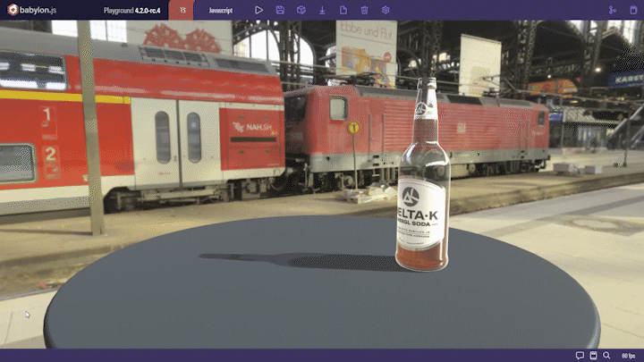
Task: Click the Playground 4.2.0-rc.4 version label
Action: pos(131,10)
